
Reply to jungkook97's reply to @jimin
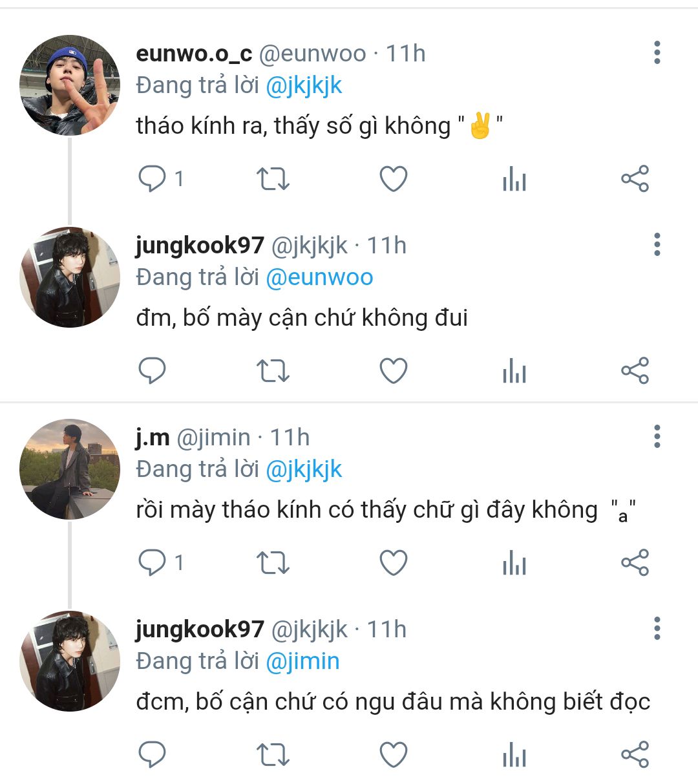153,755
